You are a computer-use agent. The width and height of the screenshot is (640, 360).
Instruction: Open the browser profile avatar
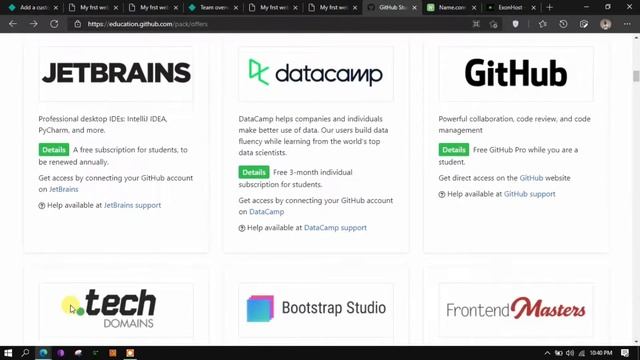click(x=605, y=24)
